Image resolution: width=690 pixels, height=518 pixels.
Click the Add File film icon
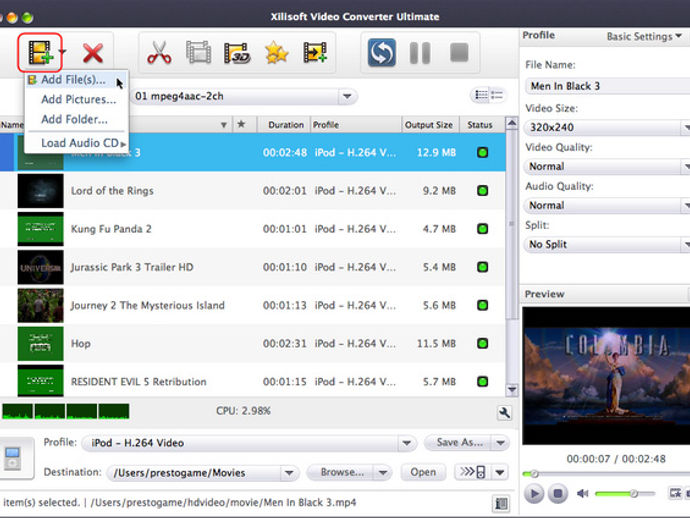(x=40, y=53)
